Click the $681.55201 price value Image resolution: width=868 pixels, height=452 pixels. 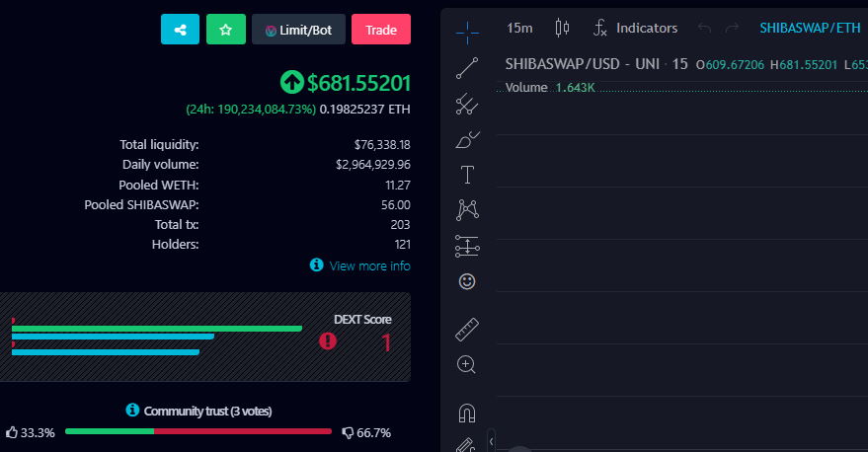click(x=358, y=83)
